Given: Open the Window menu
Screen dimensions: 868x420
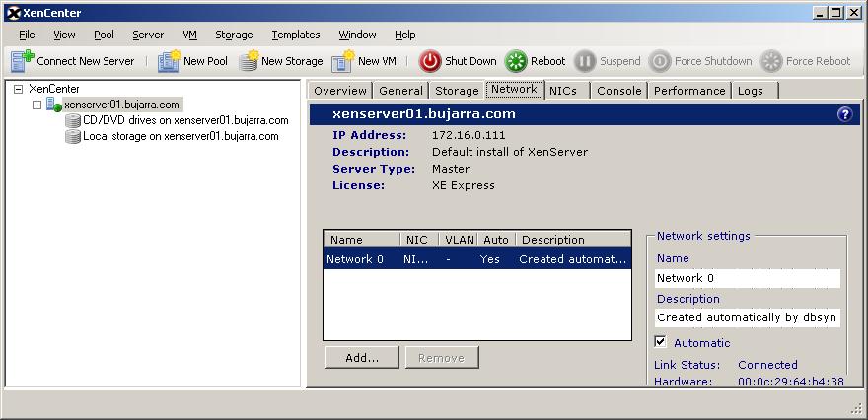Looking at the screenshot, I should pos(357,35).
